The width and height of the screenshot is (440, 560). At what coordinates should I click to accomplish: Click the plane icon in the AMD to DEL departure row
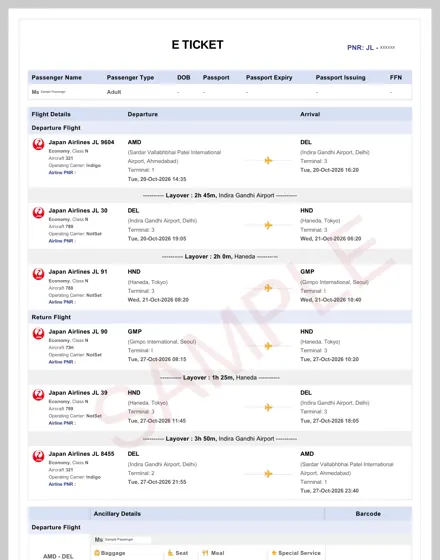pos(268,160)
